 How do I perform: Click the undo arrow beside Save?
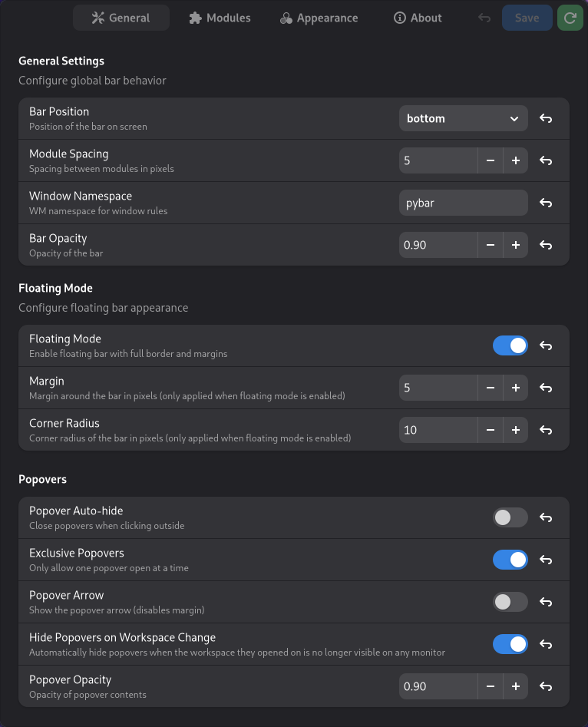coord(484,18)
